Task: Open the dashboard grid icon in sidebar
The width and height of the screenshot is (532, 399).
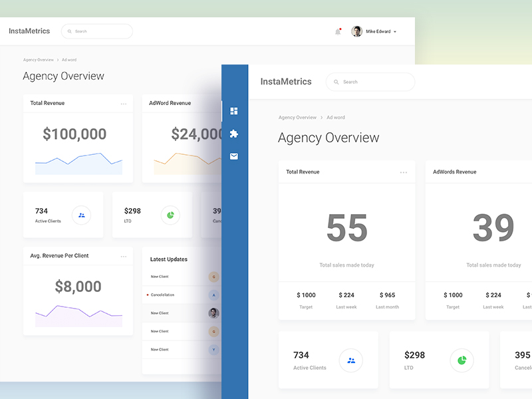Action: (233, 111)
